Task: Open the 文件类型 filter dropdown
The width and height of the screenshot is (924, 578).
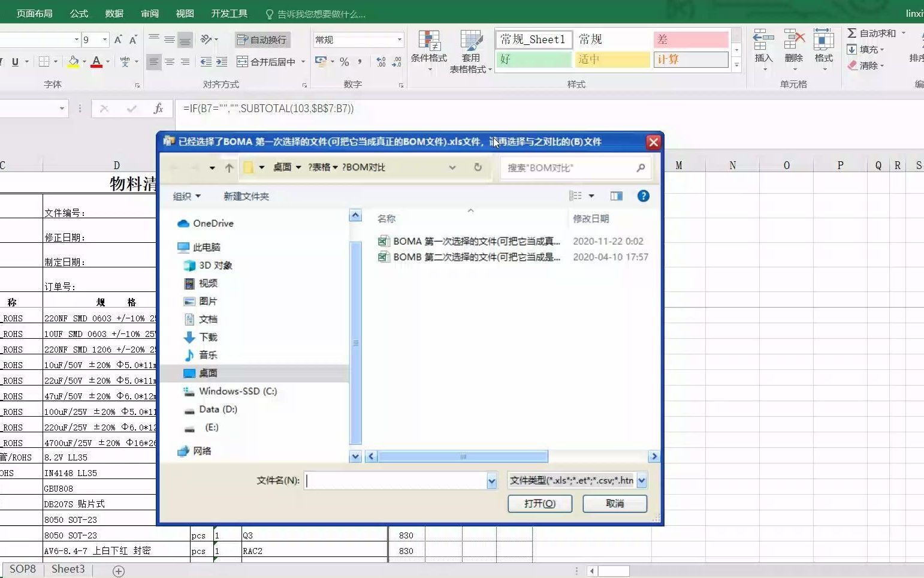Action: (x=642, y=480)
